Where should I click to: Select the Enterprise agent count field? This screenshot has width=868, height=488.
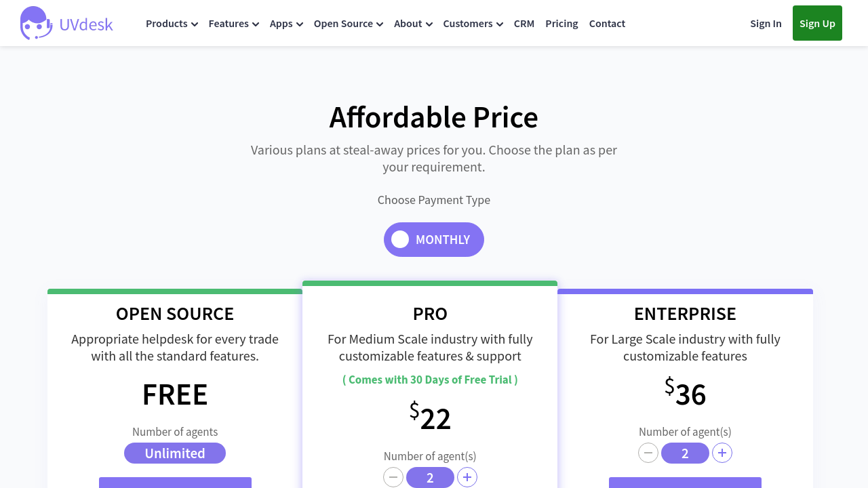click(685, 453)
